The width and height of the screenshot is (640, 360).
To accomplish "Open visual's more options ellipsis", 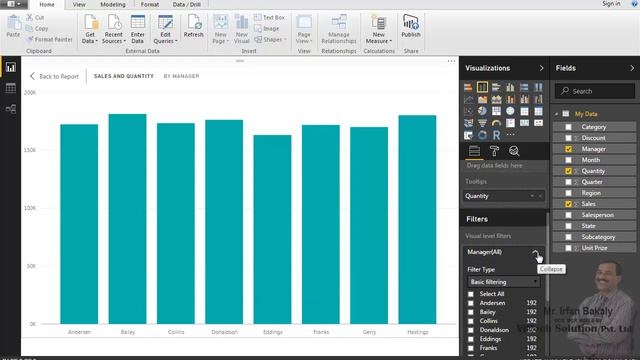I will [x=451, y=61].
